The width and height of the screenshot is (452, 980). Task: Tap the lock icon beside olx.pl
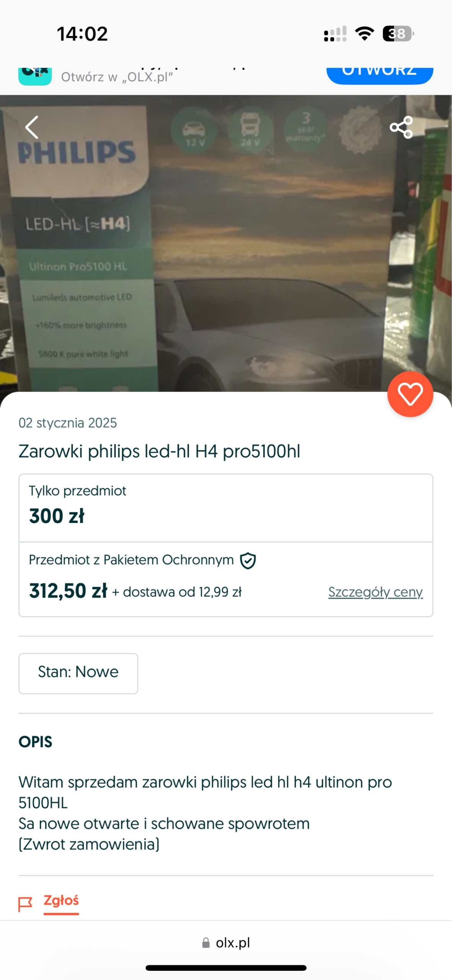[x=206, y=943]
